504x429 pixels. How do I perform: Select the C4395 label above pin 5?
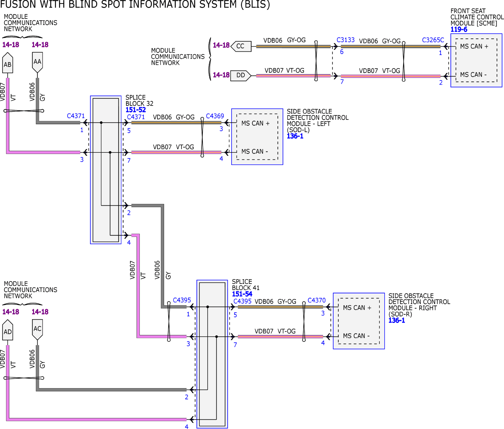pos(243,301)
